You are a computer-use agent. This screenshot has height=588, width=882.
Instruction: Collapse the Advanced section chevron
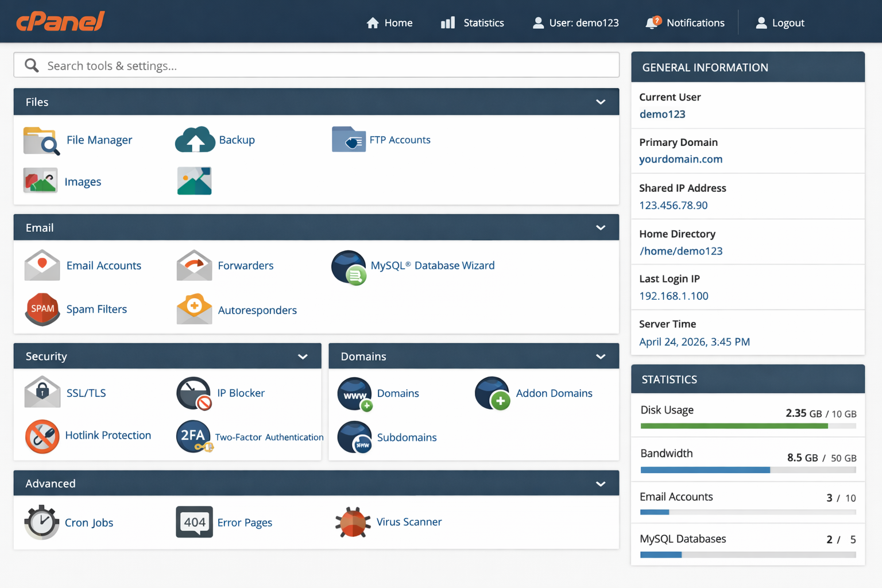(601, 483)
